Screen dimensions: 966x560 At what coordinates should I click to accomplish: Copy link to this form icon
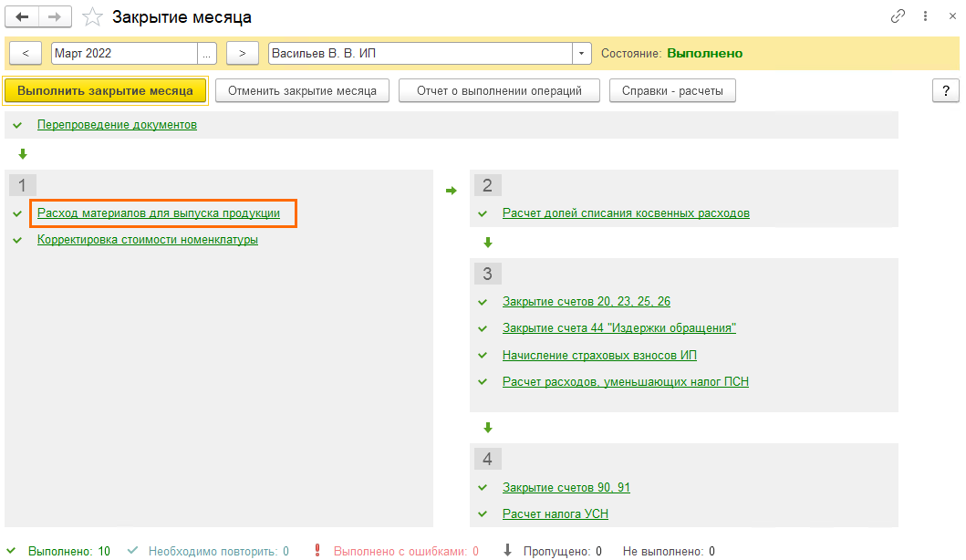pyautogui.click(x=898, y=16)
